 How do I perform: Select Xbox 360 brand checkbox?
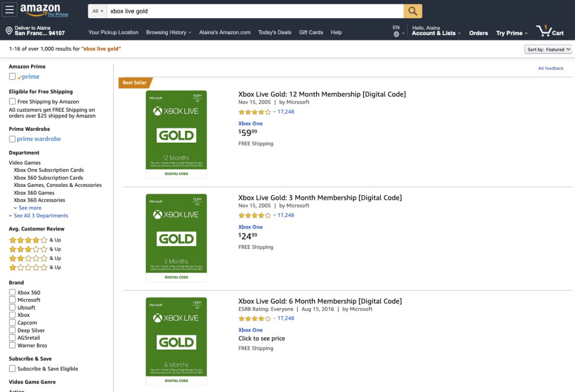coord(12,292)
